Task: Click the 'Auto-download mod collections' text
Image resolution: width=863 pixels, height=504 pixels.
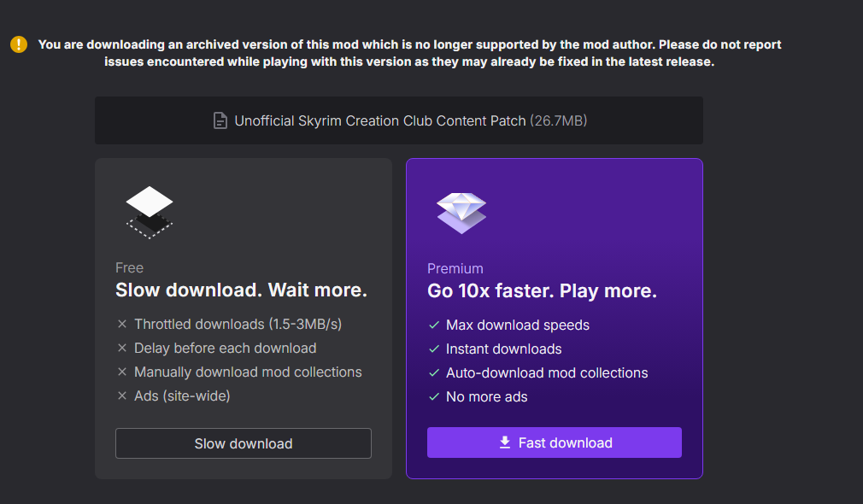Action: pos(547,373)
